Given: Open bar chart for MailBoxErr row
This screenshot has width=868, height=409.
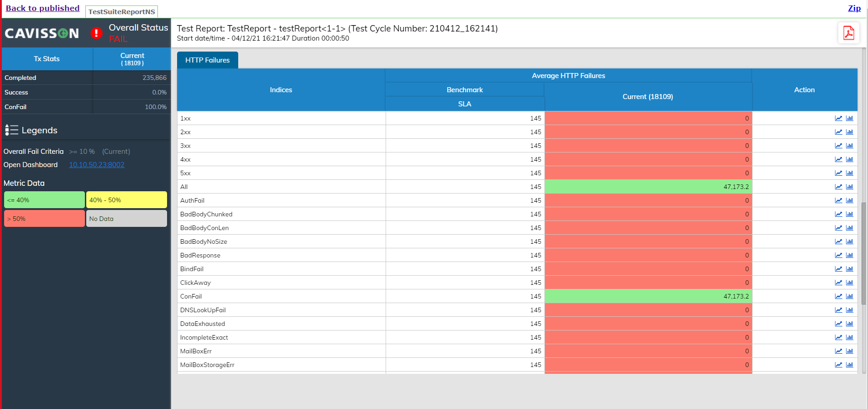Looking at the screenshot, I should [x=849, y=351].
